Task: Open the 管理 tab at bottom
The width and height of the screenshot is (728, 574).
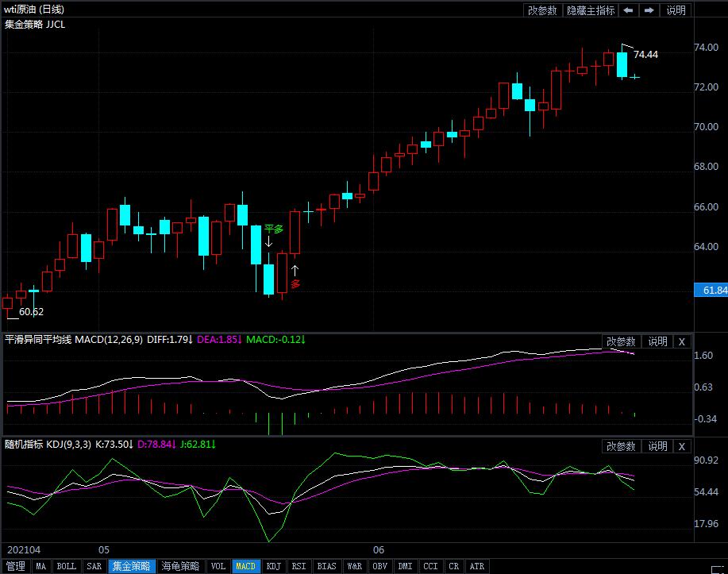Action: tap(15, 566)
